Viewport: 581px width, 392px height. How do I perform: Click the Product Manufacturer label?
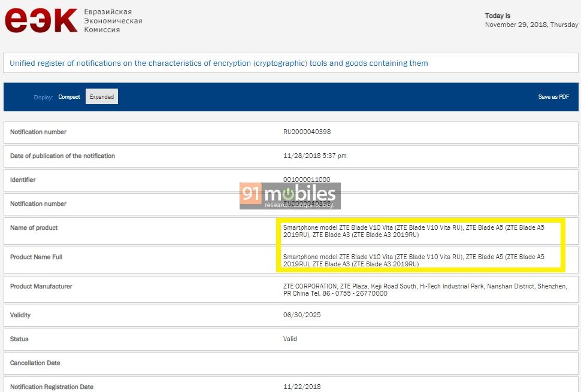(41, 286)
